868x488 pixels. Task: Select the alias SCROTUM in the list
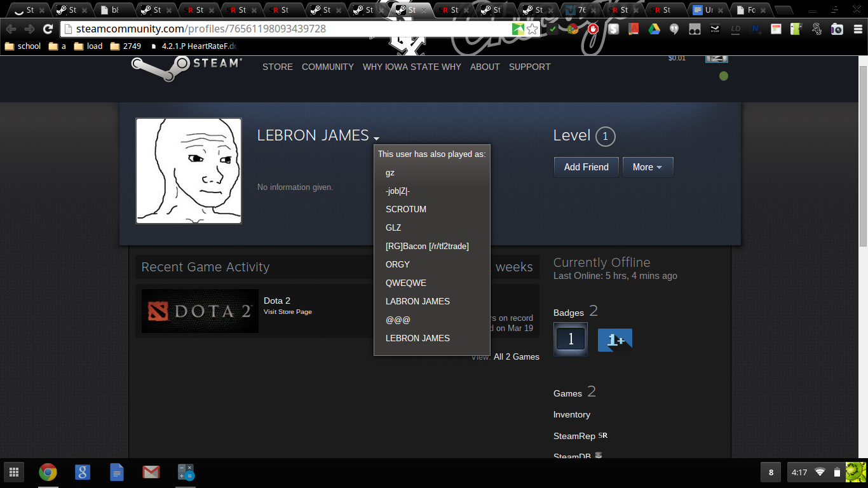coord(406,209)
